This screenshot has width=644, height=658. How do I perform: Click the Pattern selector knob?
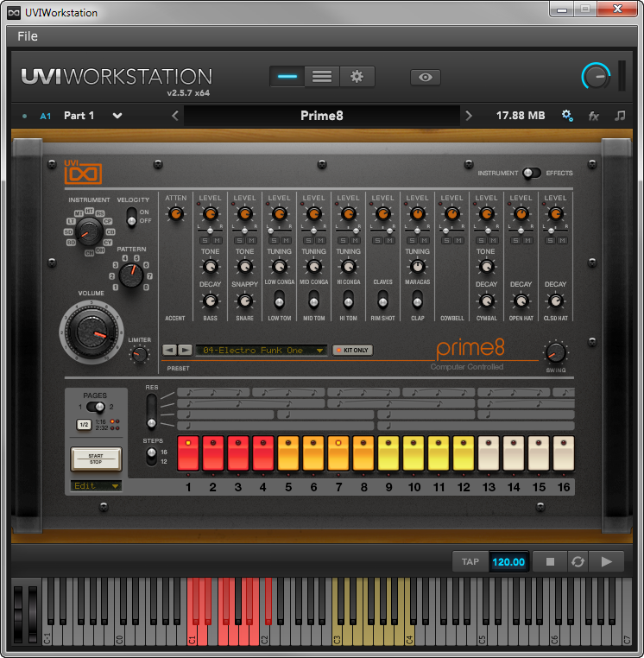coord(131,275)
